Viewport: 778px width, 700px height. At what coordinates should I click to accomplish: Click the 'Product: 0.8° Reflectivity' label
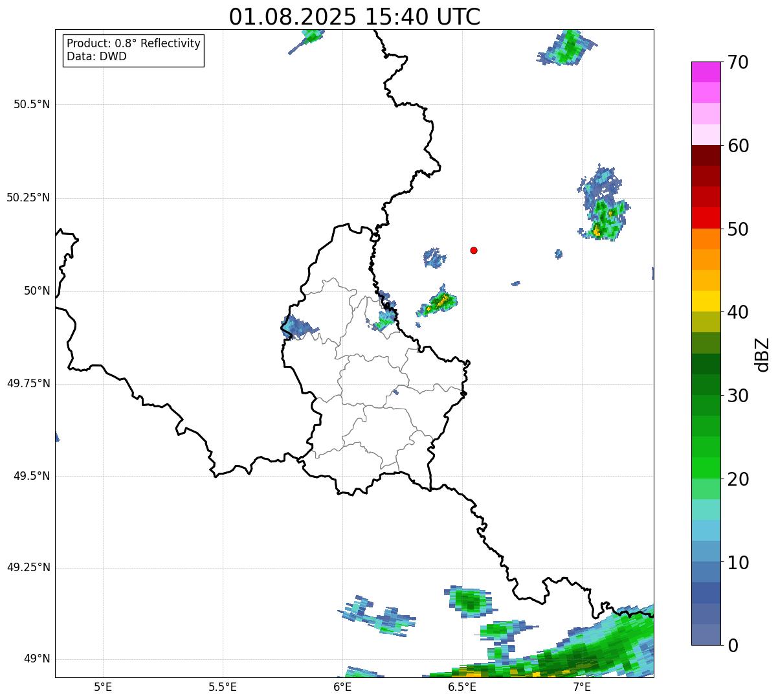pos(134,43)
